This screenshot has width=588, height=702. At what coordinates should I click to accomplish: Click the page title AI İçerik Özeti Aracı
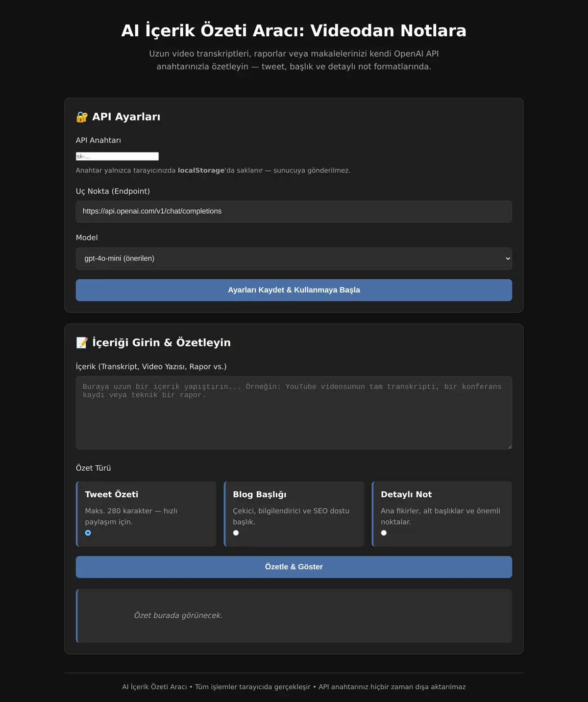point(294,30)
